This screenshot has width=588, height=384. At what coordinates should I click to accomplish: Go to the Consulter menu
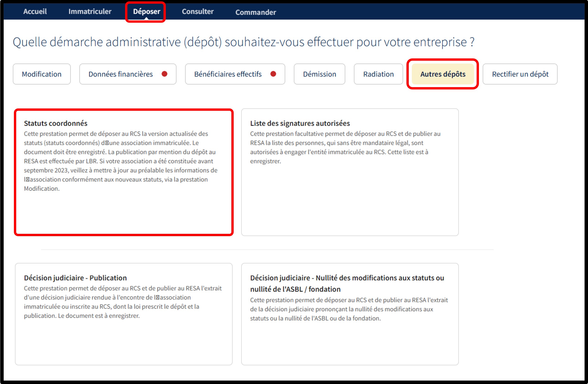point(198,11)
